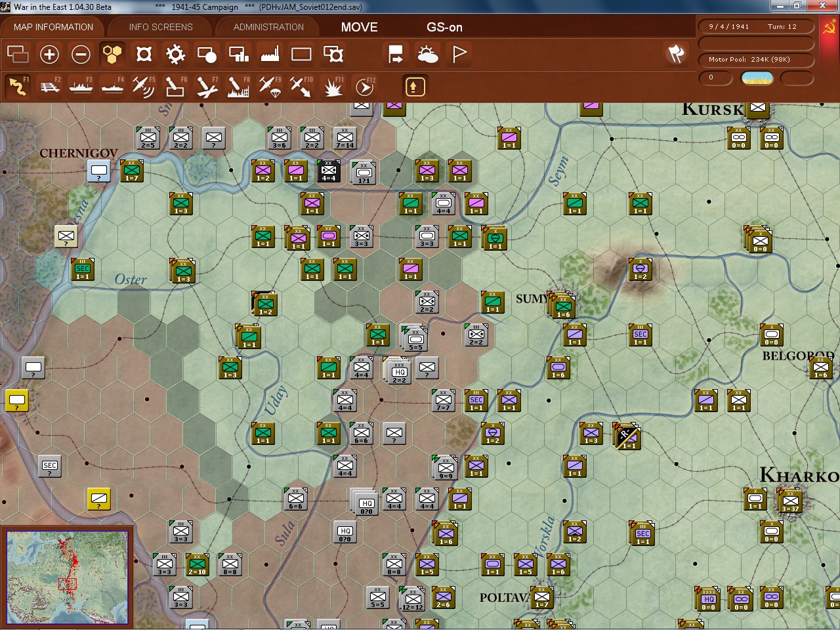Select the F5 air recon icon
The width and height of the screenshot is (840, 630).
[x=144, y=87]
